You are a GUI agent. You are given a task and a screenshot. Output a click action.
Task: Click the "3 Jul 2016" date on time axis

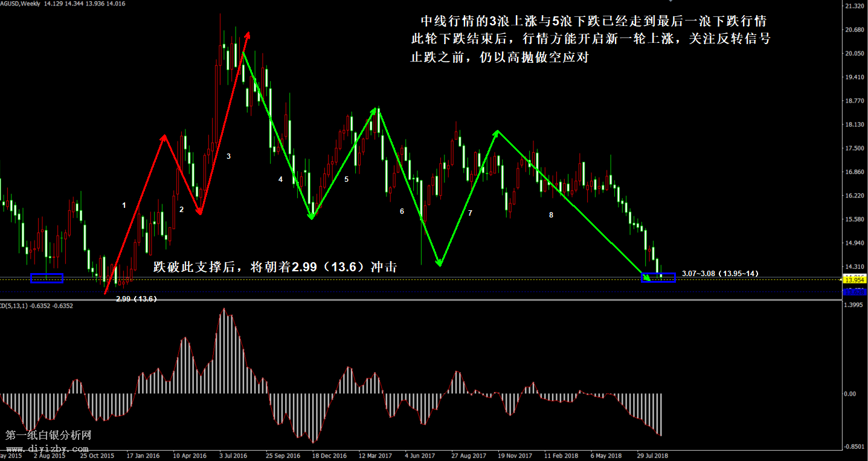233,456
